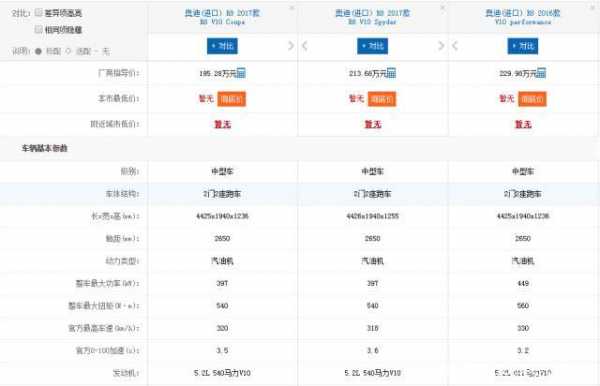The width and height of the screenshot is (600, 386).
Task: Click the 449 max power value
Action: (523, 283)
